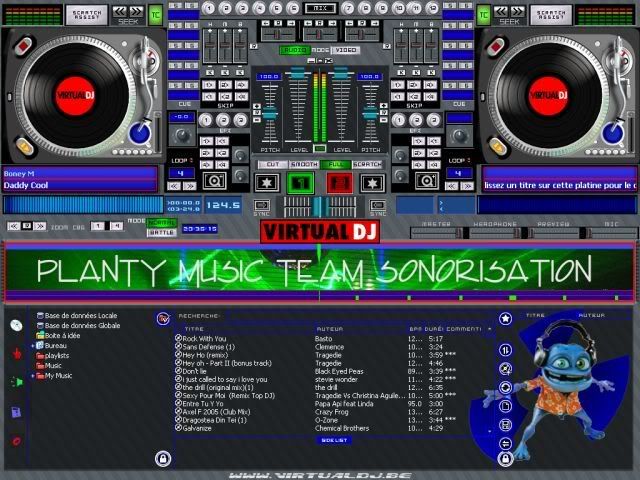This screenshot has width=640, height=480.
Task: Sort by the TITRE column header
Action: 194,329
